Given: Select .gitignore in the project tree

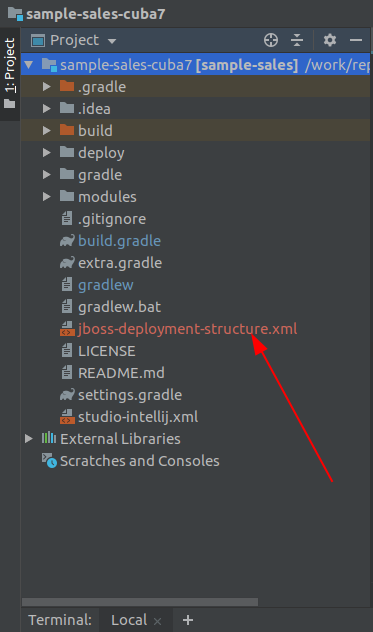Looking at the screenshot, I should pyautogui.click(x=112, y=219).
